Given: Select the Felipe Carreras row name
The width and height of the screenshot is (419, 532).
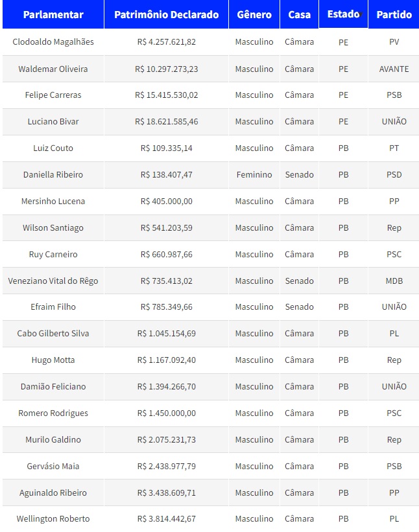Looking at the screenshot, I should coord(53,95).
